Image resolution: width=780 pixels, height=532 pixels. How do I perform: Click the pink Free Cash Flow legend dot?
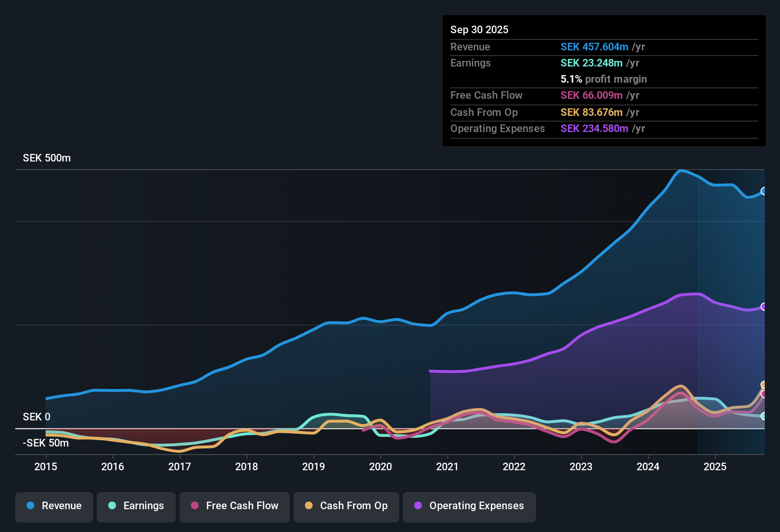[x=195, y=505]
